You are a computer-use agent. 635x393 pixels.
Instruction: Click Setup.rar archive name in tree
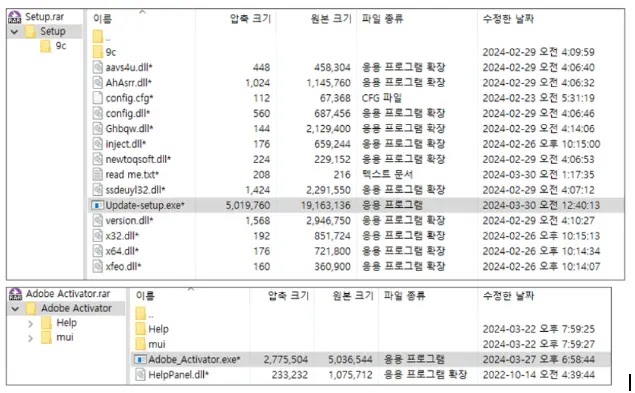[45, 17]
